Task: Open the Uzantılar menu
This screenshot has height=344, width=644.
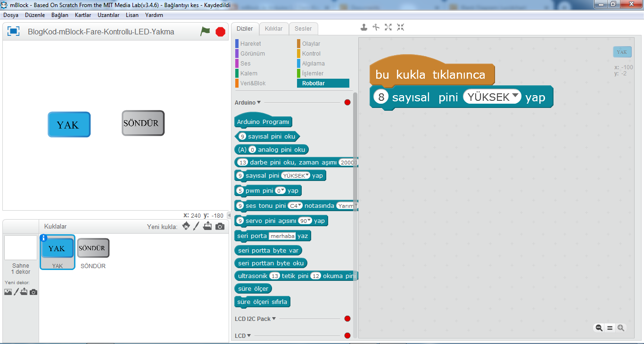Action: point(108,15)
